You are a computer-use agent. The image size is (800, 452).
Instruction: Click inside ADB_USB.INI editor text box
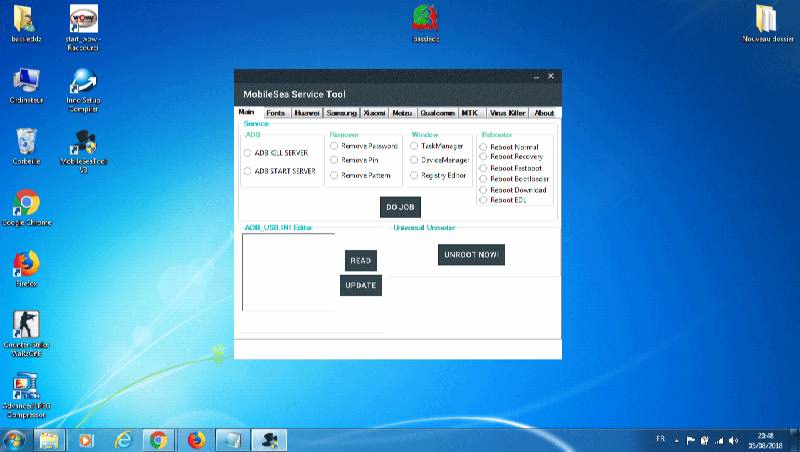pyautogui.click(x=289, y=271)
